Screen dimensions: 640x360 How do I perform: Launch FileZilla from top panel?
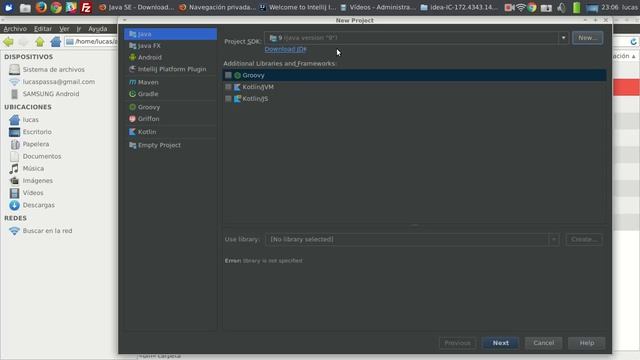[86, 7]
